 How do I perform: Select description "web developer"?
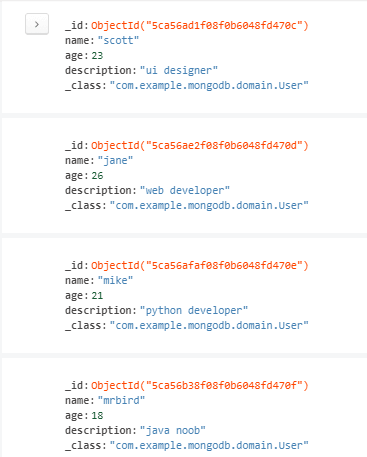click(185, 190)
